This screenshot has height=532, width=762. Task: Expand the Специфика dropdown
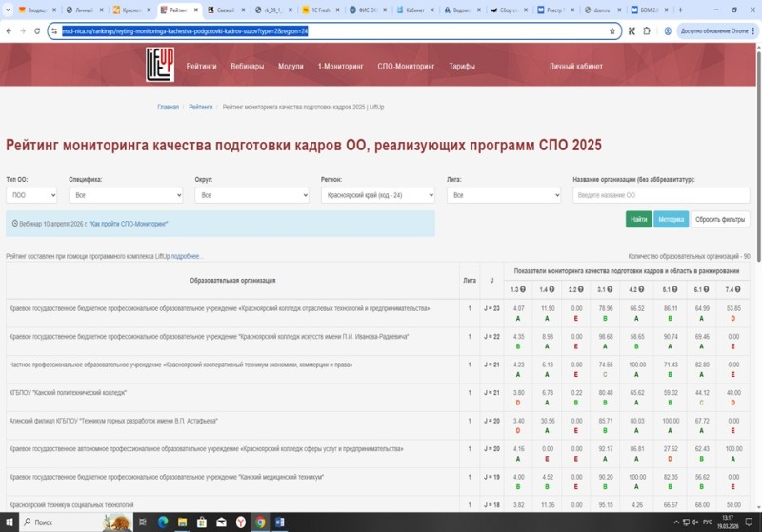pos(126,194)
